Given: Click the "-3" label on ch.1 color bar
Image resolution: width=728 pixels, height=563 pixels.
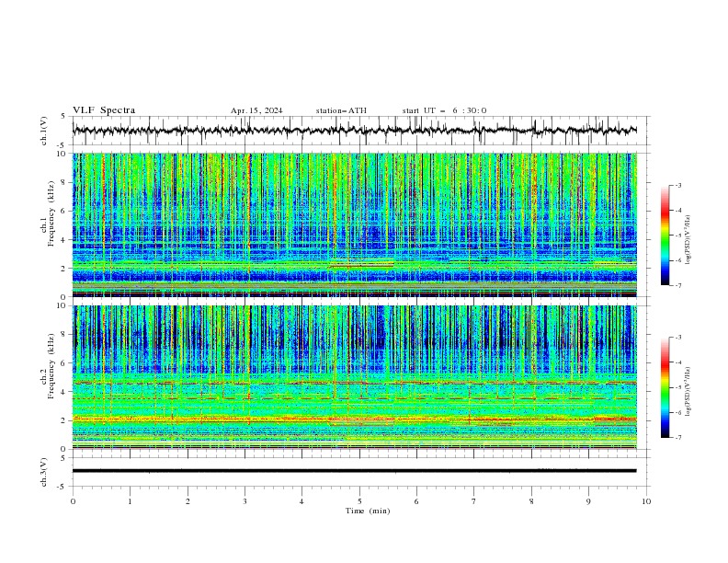Looking at the screenshot, I should pyautogui.click(x=678, y=185).
